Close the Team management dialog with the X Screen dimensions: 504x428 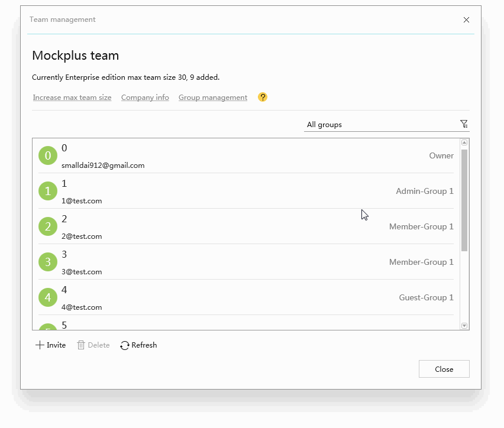tap(466, 20)
